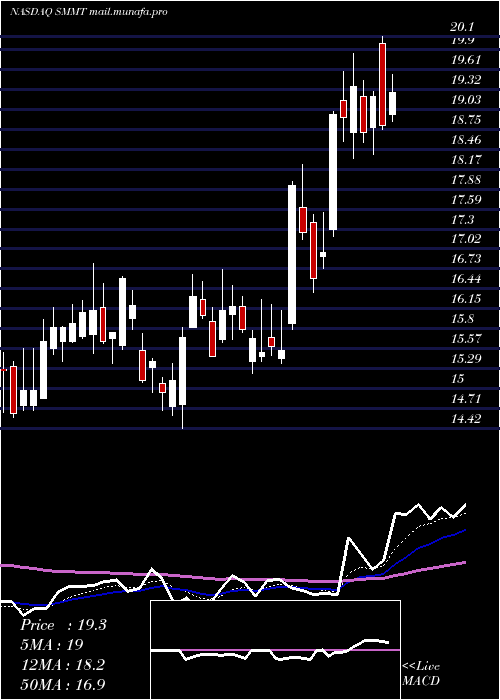Click the 17.59 price axis label
The image size is (500, 700).
(466, 199)
